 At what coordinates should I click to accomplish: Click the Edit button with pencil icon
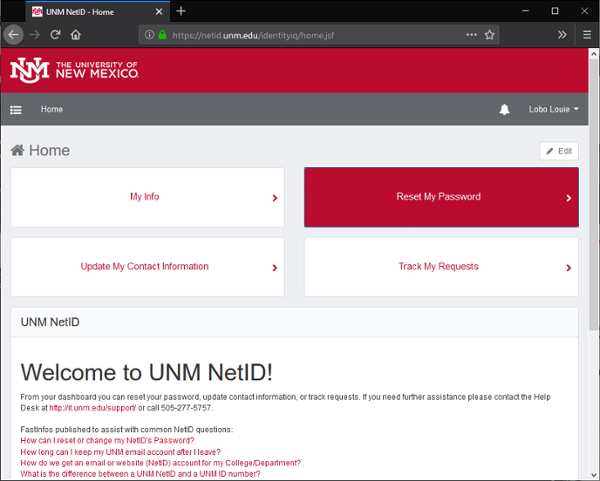coord(559,151)
